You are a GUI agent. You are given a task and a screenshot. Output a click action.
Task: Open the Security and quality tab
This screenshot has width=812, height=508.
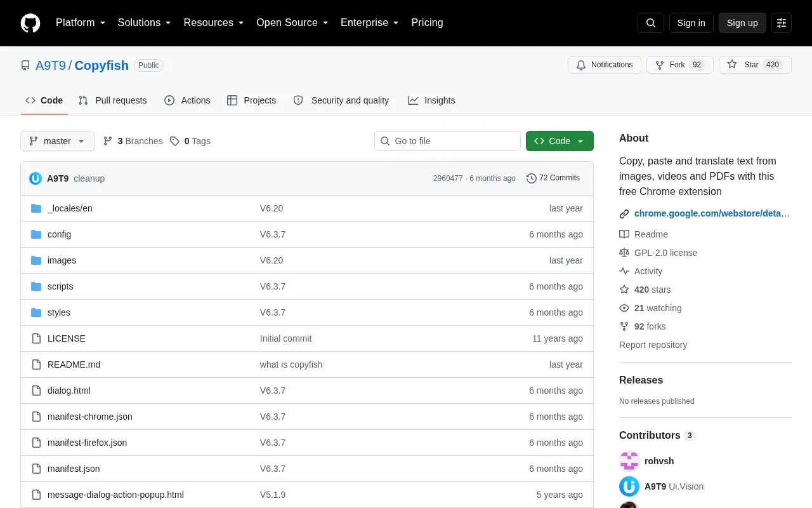[x=341, y=100]
